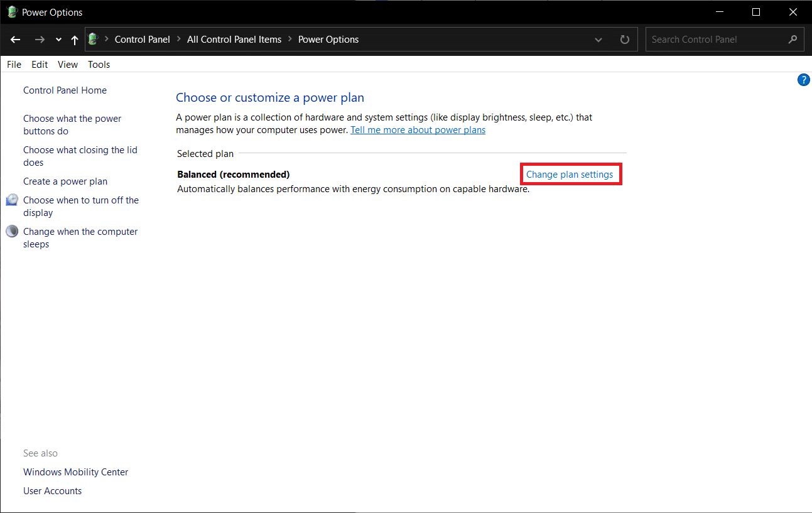This screenshot has width=812, height=513.
Task: Open Windows Mobility Center link
Action: (x=75, y=472)
